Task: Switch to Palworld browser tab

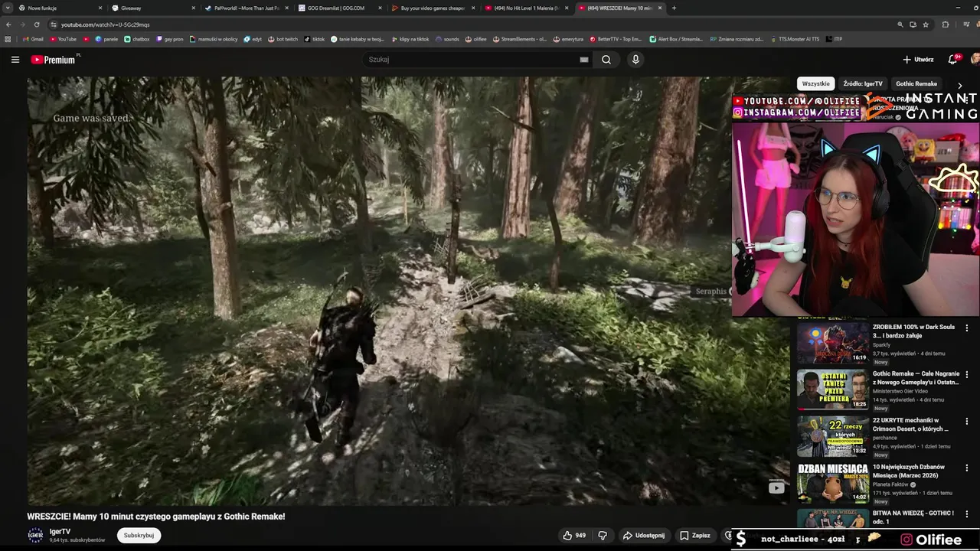Action: [246, 8]
